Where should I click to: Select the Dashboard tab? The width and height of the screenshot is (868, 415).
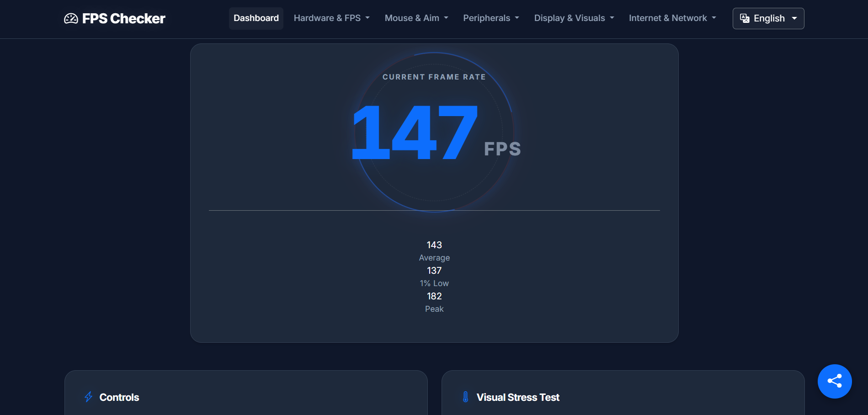256,18
